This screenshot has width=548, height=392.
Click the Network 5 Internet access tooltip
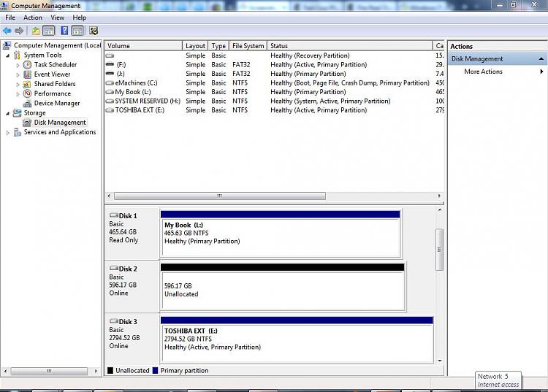(x=498, y=380)
